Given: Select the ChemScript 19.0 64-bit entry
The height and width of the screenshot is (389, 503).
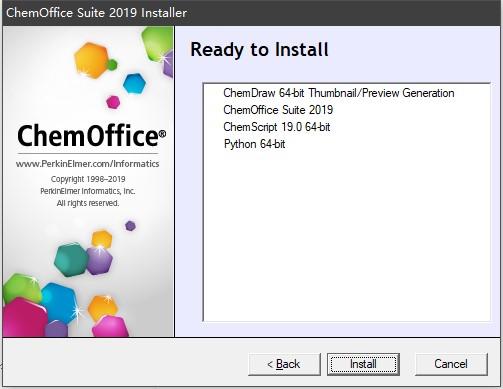Looking at the screenshot, I should coord(277,127).
